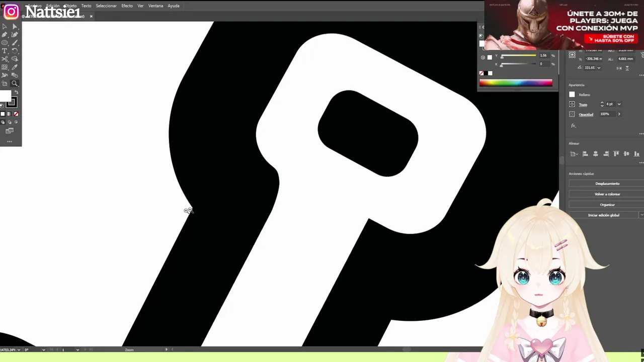This screenshot has width=644, height=362.
Task: Click Iniciar edición global button
Action: click(604, 215)
